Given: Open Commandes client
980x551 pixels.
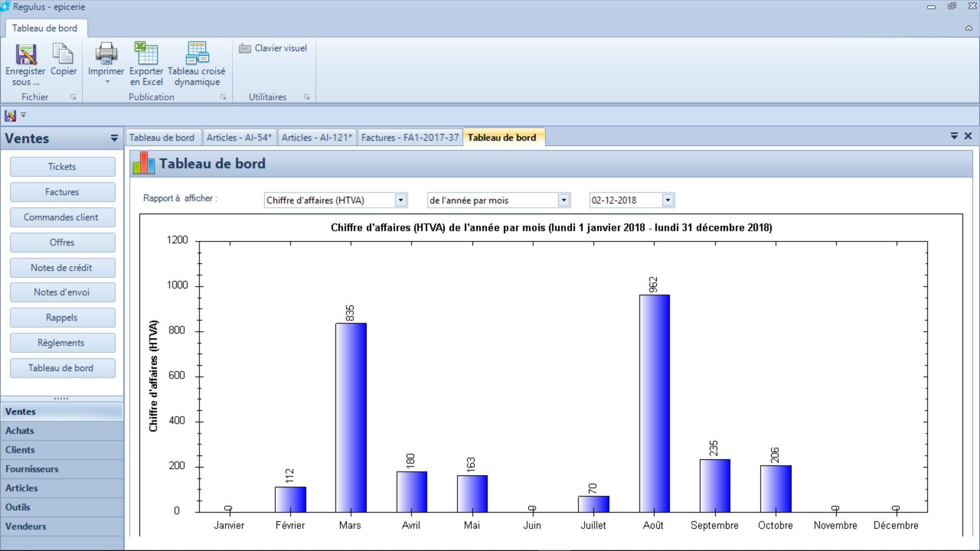Looking at the screenshot, I should tap(62, 217).
